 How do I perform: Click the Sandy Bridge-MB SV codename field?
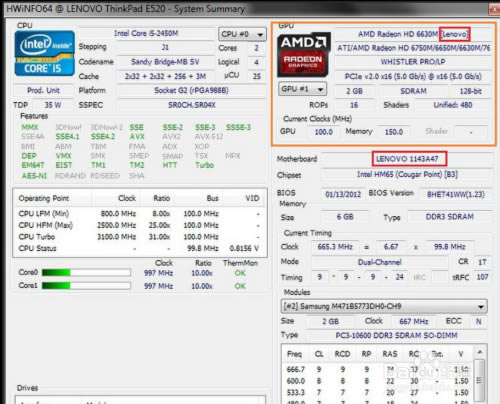pyautogui.click(x=165, y=62)
